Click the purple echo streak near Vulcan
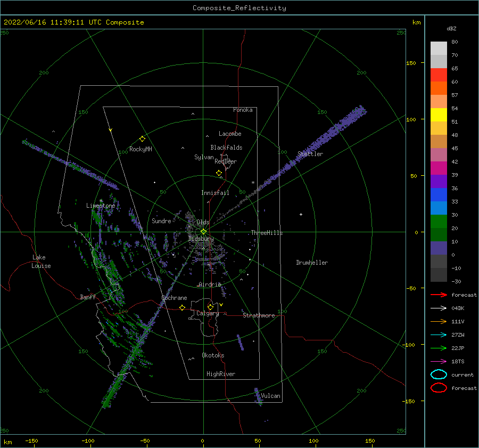This screenshot has width=479, height=448. (258, 397)
